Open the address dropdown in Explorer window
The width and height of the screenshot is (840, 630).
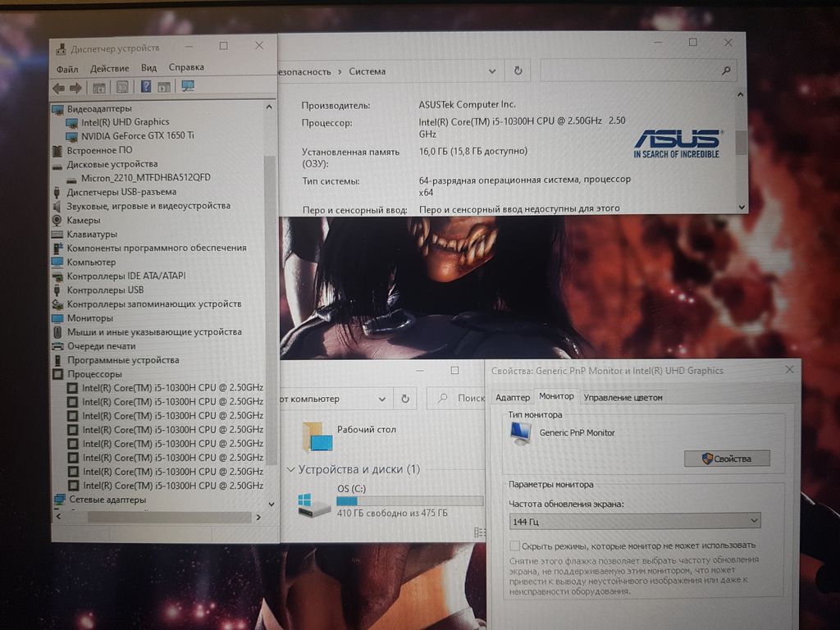coord(382,399)
